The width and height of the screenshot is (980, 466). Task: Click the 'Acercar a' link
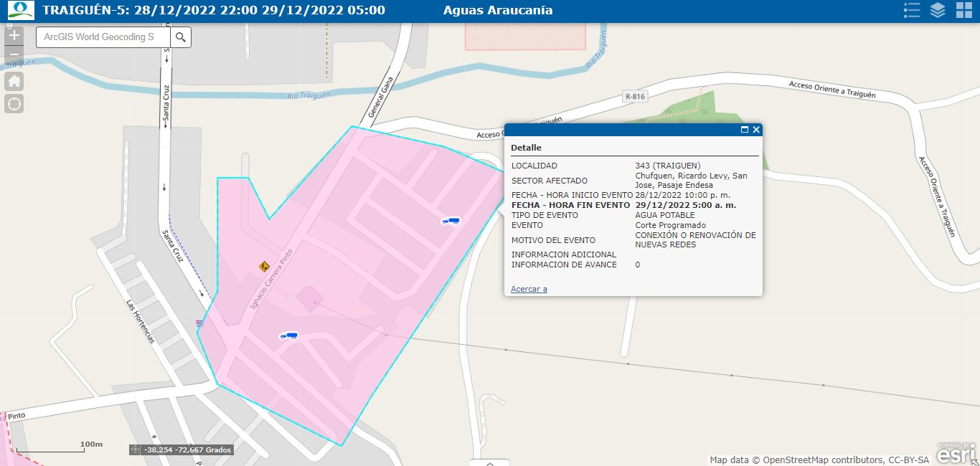point(529,289)
